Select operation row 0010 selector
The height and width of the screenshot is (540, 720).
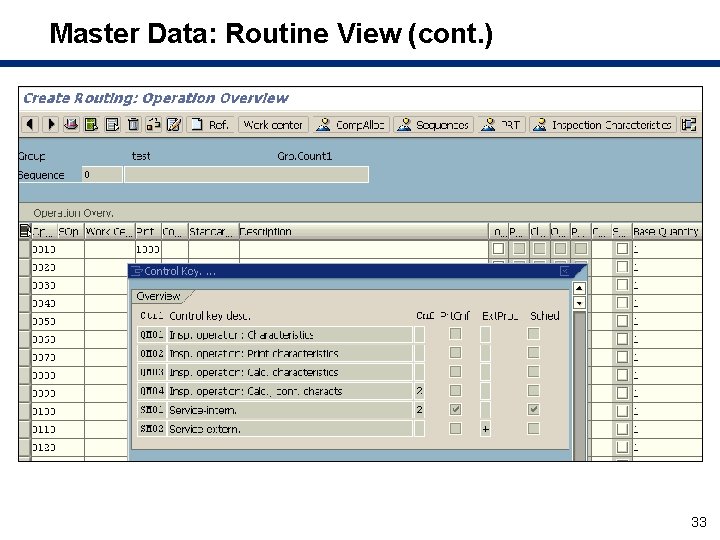click(x=25, y=249)
